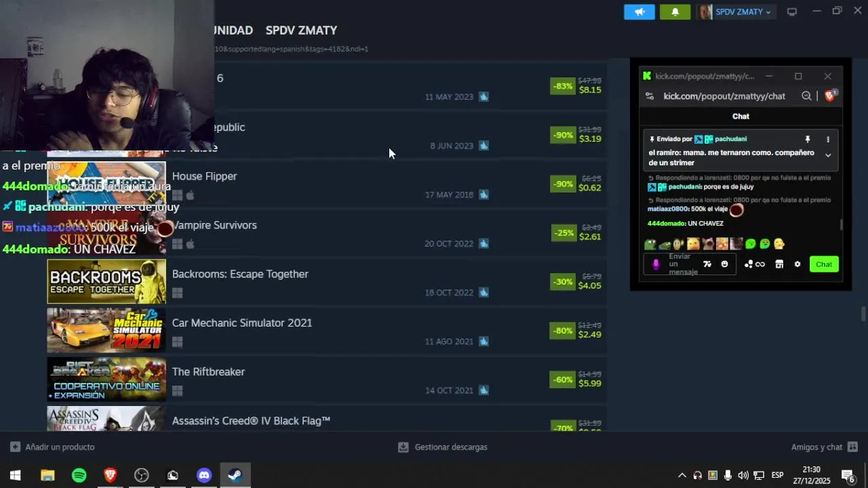Unpin the pinned chat message
The image size is (868, 488).
point(807,139)
